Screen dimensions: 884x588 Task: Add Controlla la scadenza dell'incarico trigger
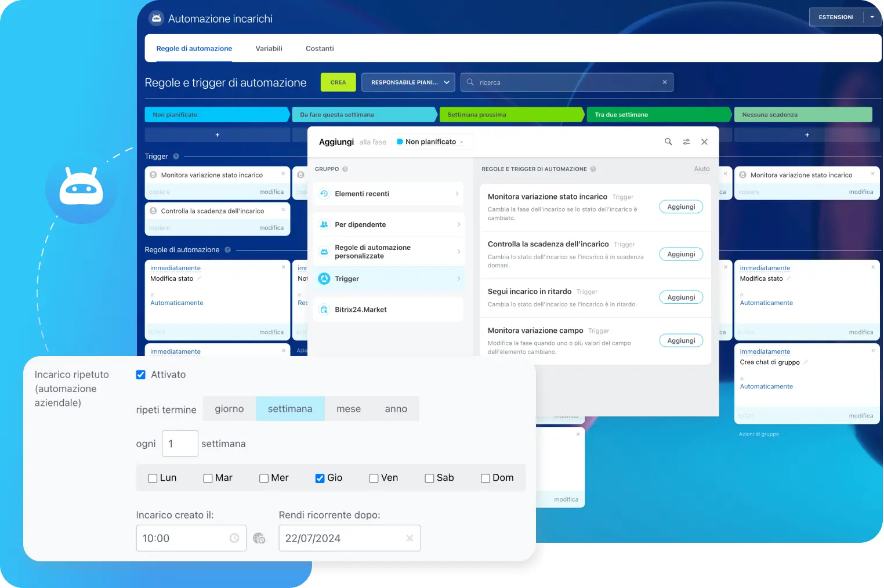coord(681,255)
